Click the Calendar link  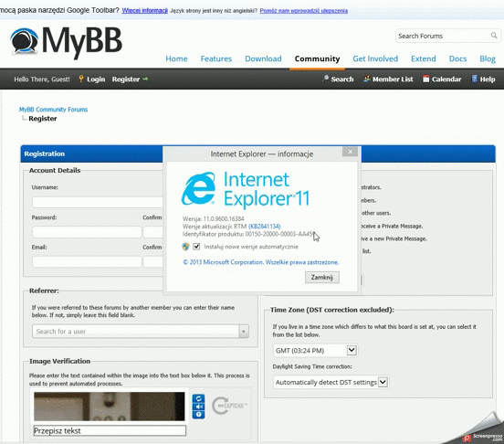click(x=446, y=79)
